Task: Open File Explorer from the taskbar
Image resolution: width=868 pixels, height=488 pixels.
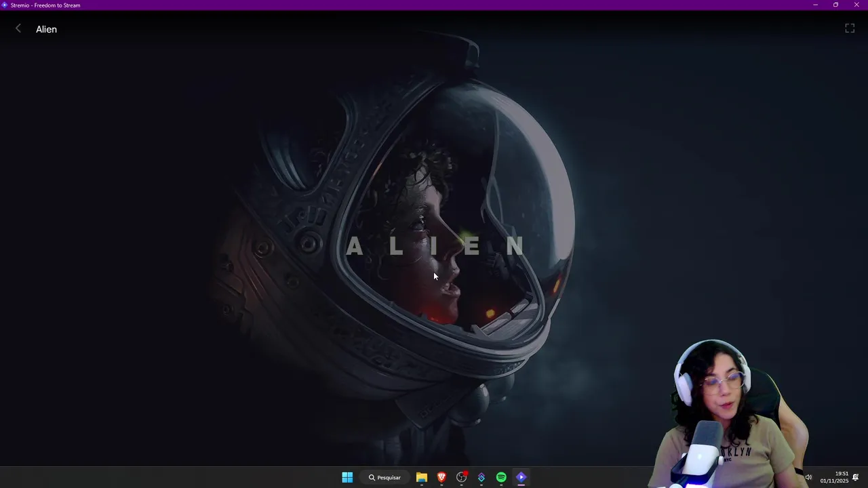Action: pos(422,477)
